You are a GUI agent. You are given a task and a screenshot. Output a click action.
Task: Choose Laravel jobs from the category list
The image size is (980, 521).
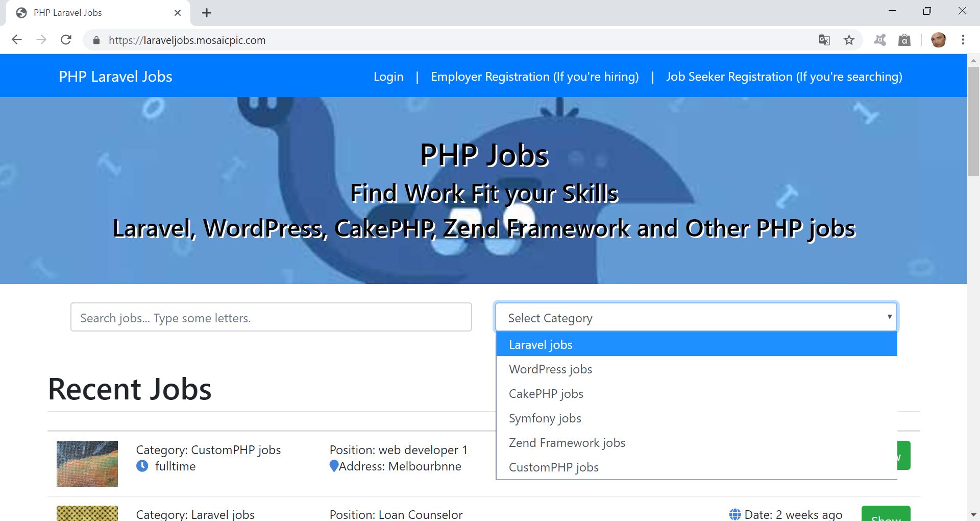pyautogui.click(x=696, y=344)
